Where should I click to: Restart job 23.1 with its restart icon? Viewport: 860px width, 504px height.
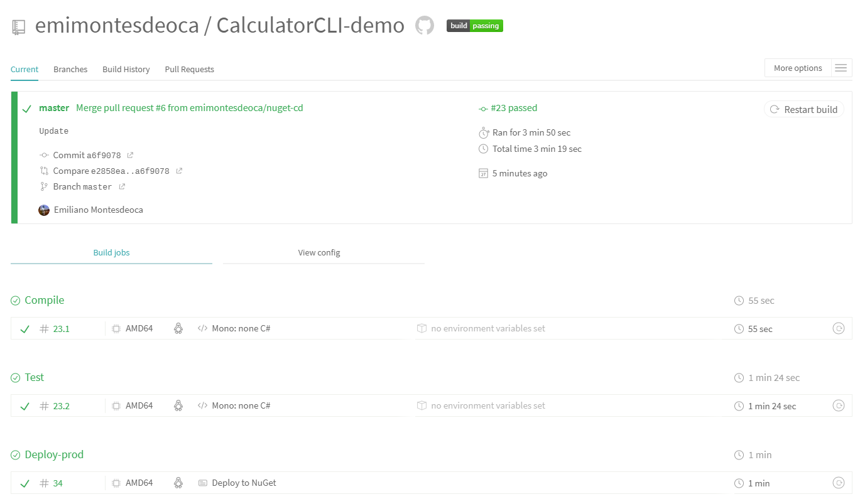838,328
